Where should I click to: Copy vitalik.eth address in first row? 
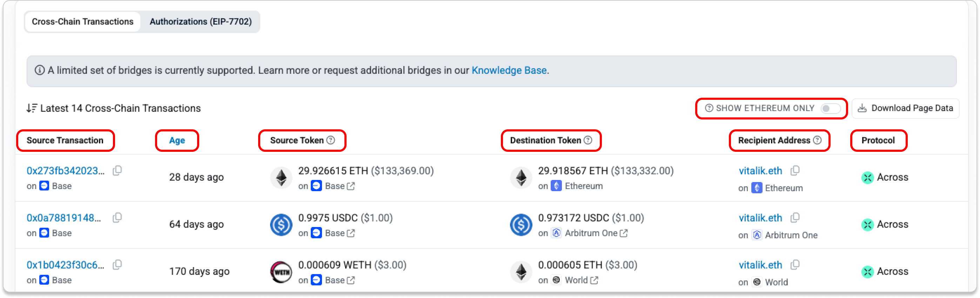pyautogui.click(x=795, y=171)
